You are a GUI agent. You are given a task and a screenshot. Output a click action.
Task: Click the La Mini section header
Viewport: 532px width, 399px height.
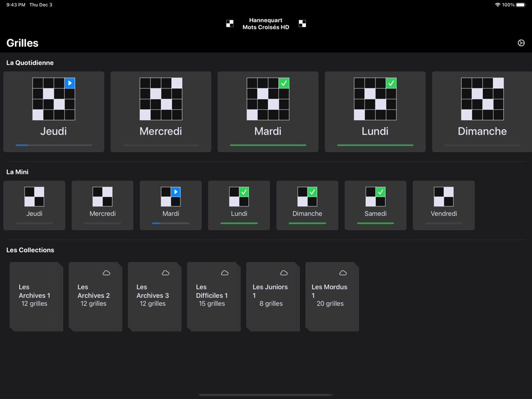point(18,172)
